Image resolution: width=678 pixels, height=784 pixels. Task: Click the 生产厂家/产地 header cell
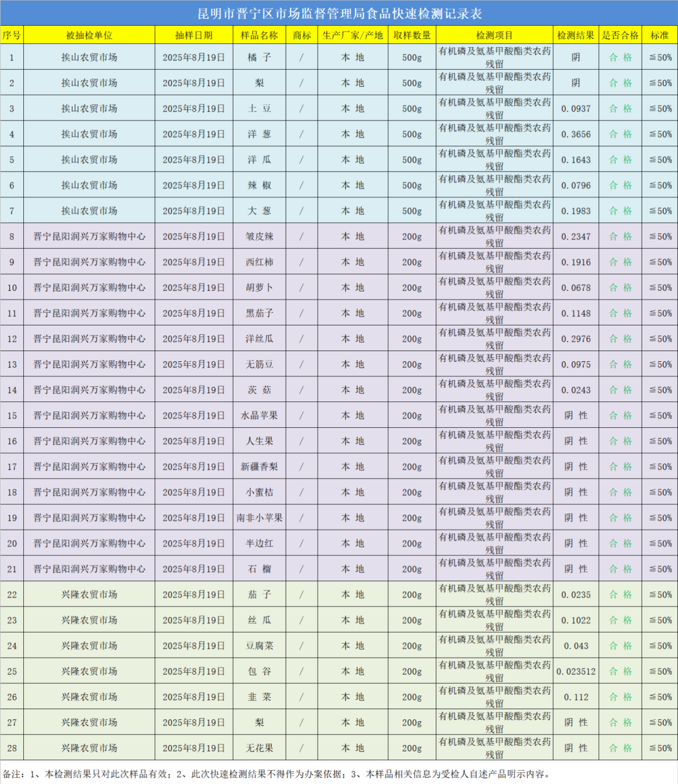352,35
